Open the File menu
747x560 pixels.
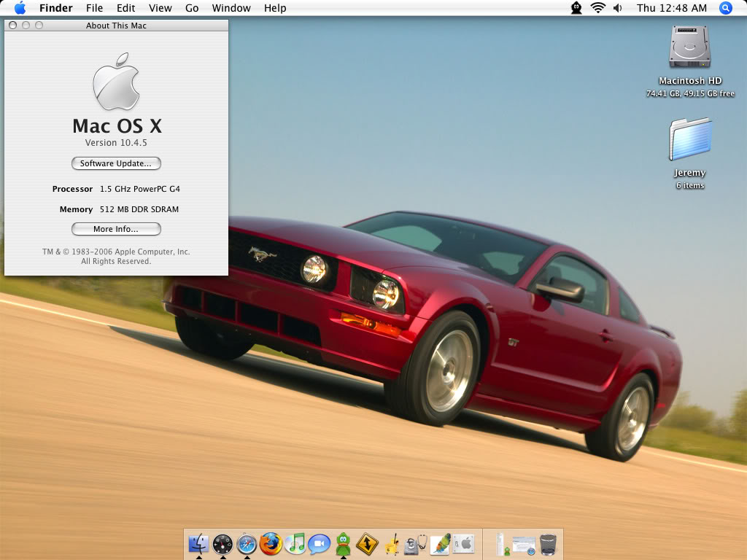[x=94, y=8]
